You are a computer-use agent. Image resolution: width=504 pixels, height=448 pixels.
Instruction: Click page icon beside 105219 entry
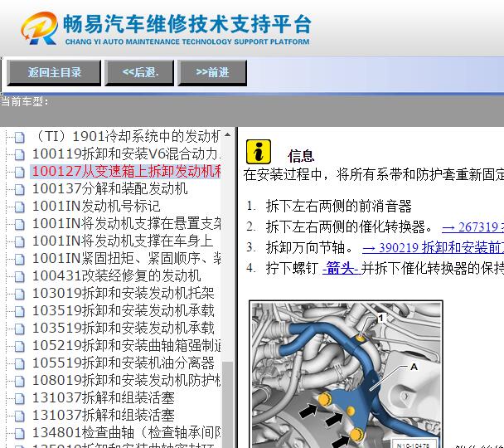tap(20, 347)
